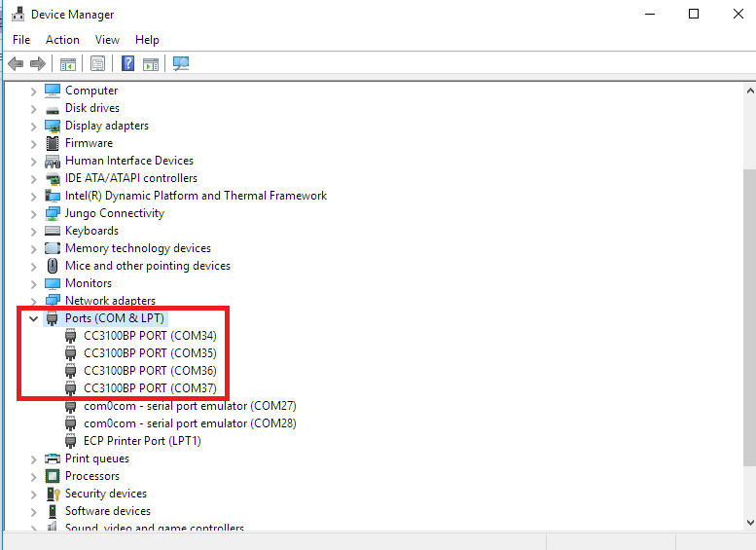Image resolution: width=756 pixels, height=550 pixels.
Task: Click the Print queues printer icon
Action: 53,458
